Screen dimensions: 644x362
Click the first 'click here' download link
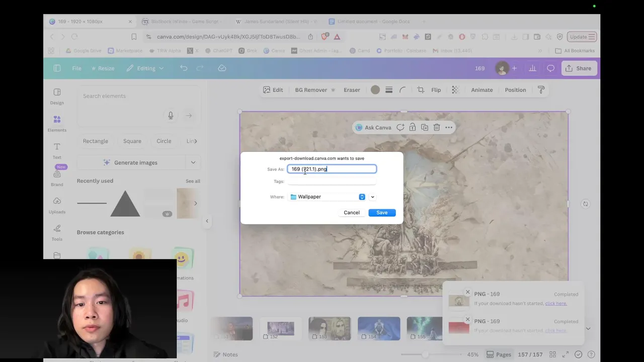[555, 303]
